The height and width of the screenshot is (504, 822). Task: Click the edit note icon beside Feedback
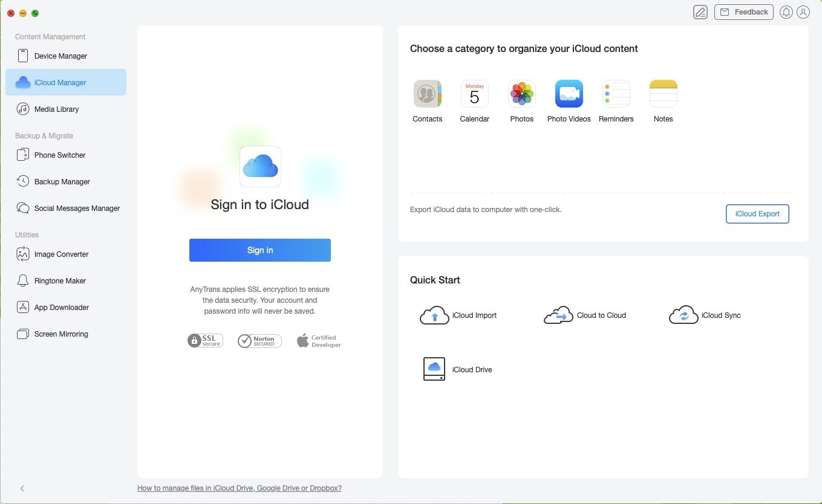(700, 12)
